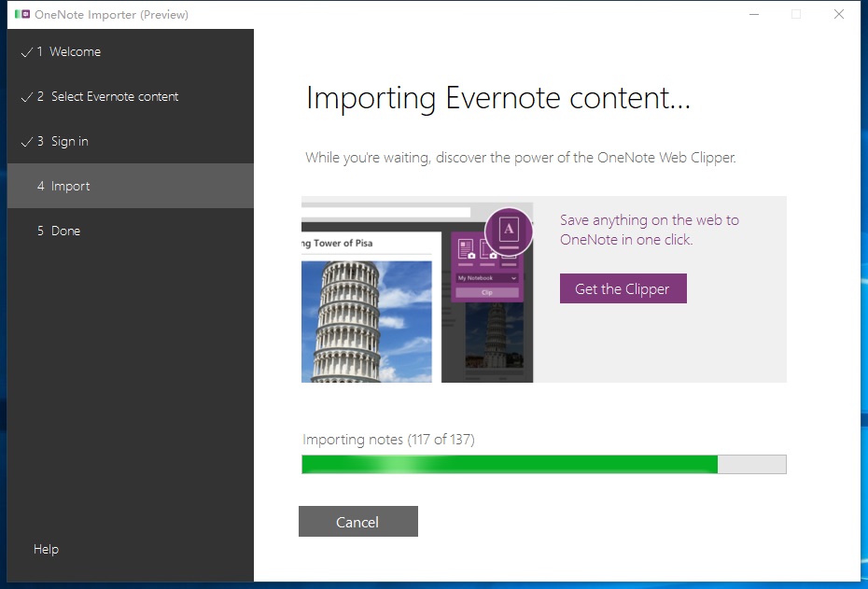
Task: Click the Importing notes (117 of 137) status text
Action: point(388,440)
